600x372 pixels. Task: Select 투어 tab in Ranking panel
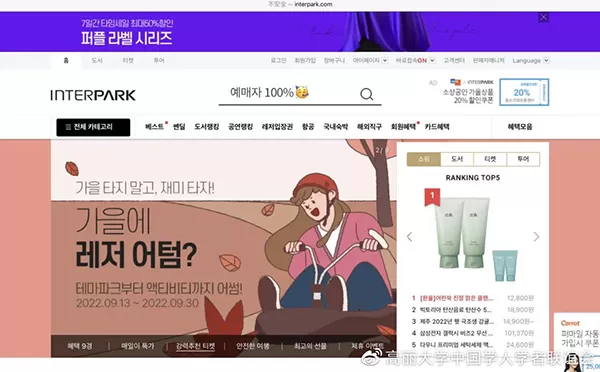[x=523, y=159]
